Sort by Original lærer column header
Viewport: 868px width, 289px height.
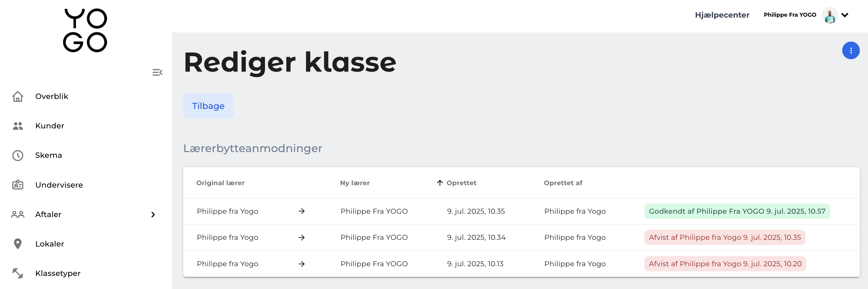click(220, 183)
